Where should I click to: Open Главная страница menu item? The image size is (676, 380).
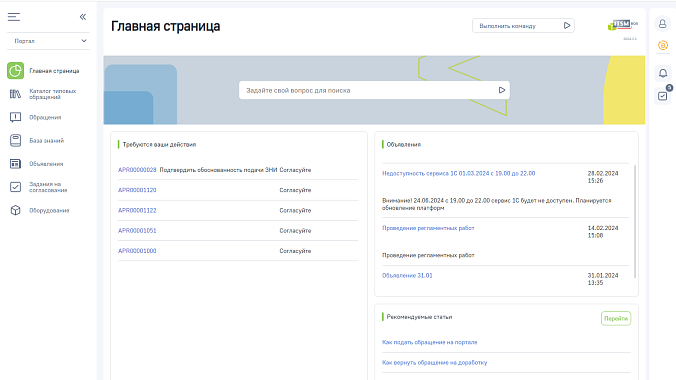pyautogui.click(x=54, y=71)
